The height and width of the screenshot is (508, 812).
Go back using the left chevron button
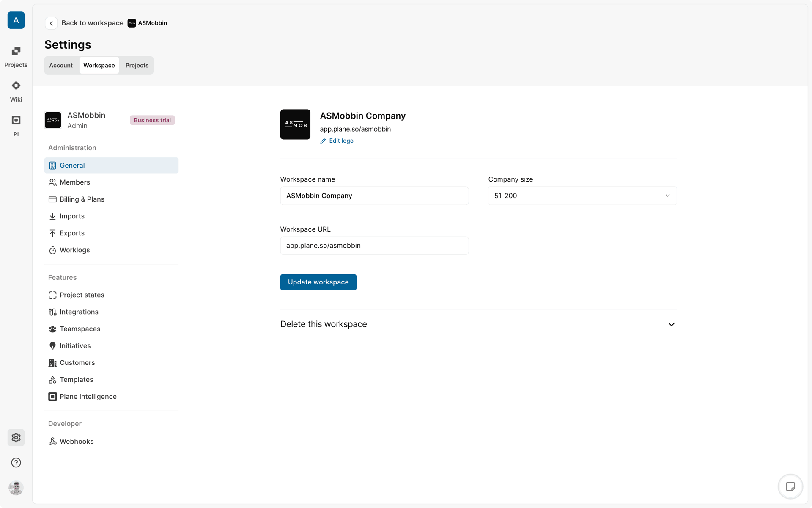[51, 23]
